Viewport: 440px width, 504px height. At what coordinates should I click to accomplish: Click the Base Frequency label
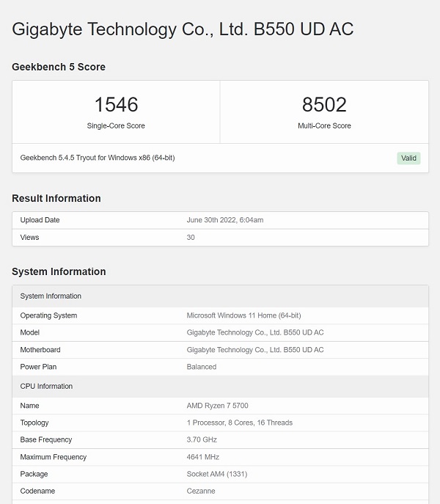coord(46,439)
